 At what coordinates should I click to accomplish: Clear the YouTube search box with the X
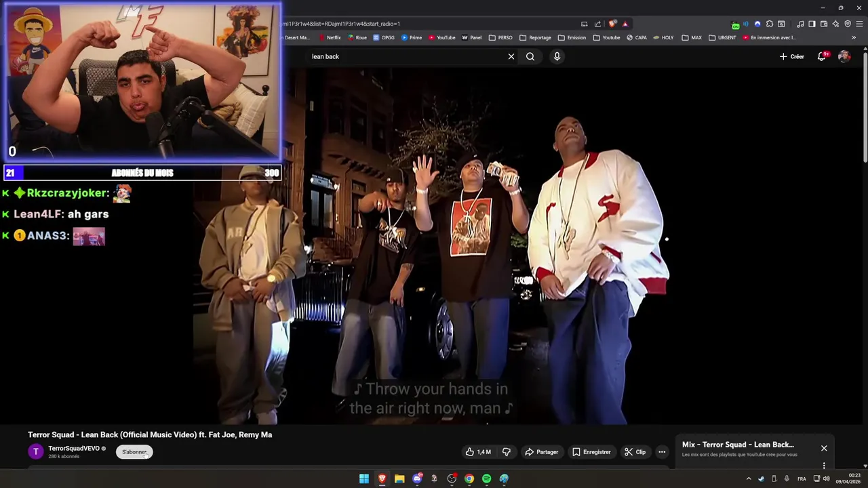click(x=511, y=56)
